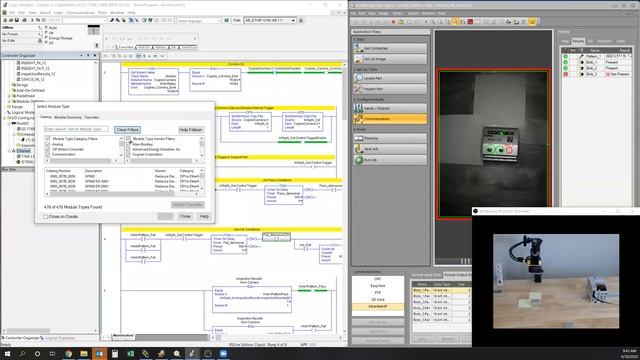Open File Explorer from the taskbar

tap(84, 353)
